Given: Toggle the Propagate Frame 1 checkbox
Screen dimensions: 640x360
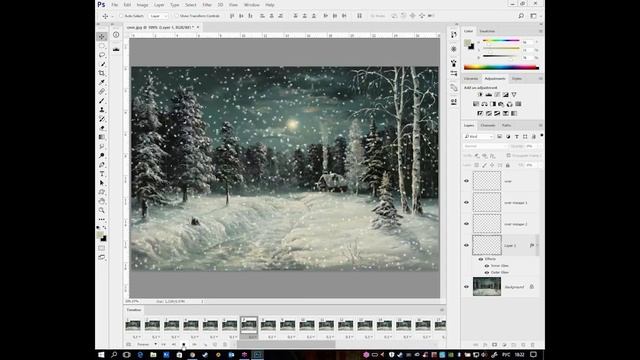Looking at the screenshot, I should [509, 156].
